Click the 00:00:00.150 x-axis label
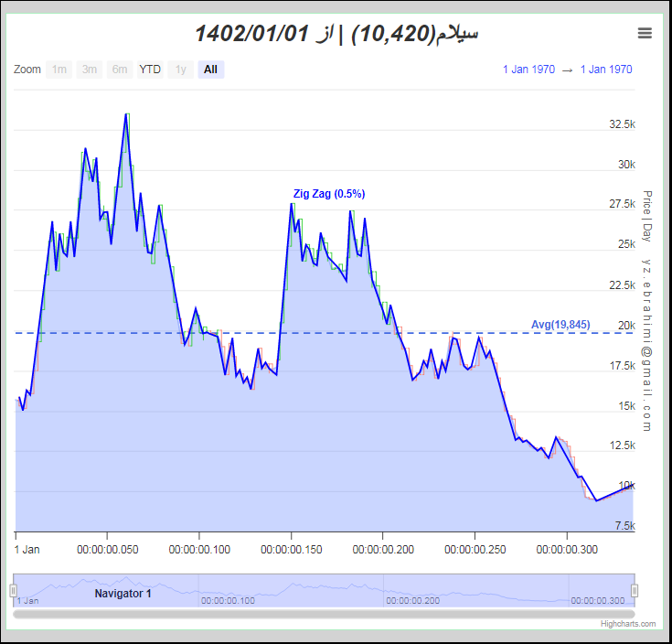Viewport: 672px width, 644px height. 292,550
